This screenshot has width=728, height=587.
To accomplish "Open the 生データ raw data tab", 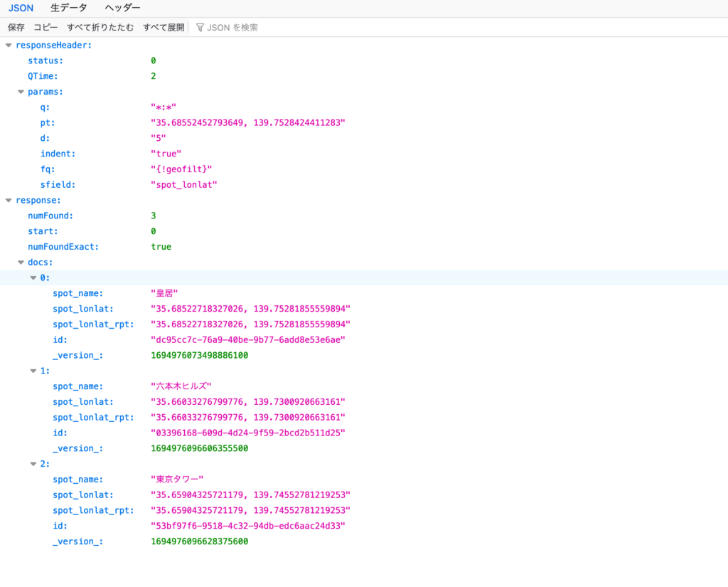I will coord(68,8).
